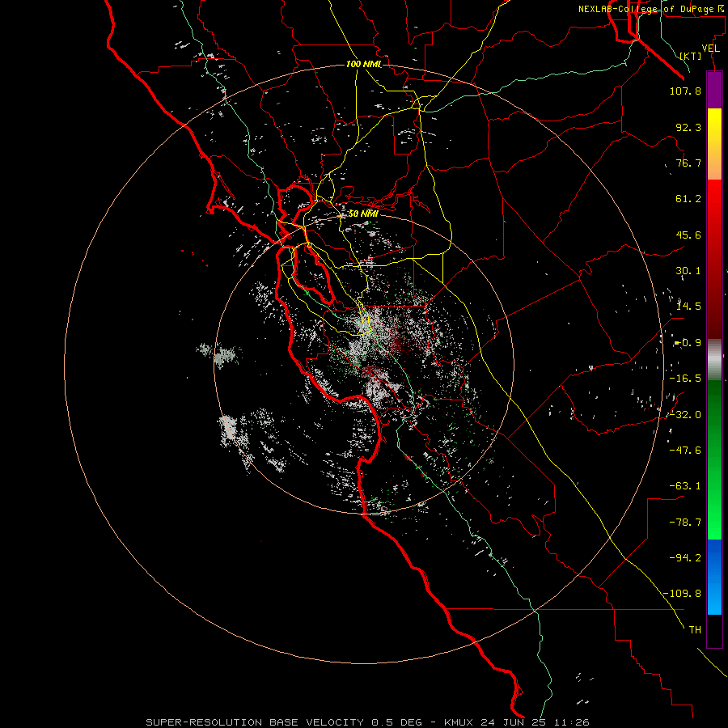
Task: Click the 100 NMI range ring label
Action: (x=364, y=64)
